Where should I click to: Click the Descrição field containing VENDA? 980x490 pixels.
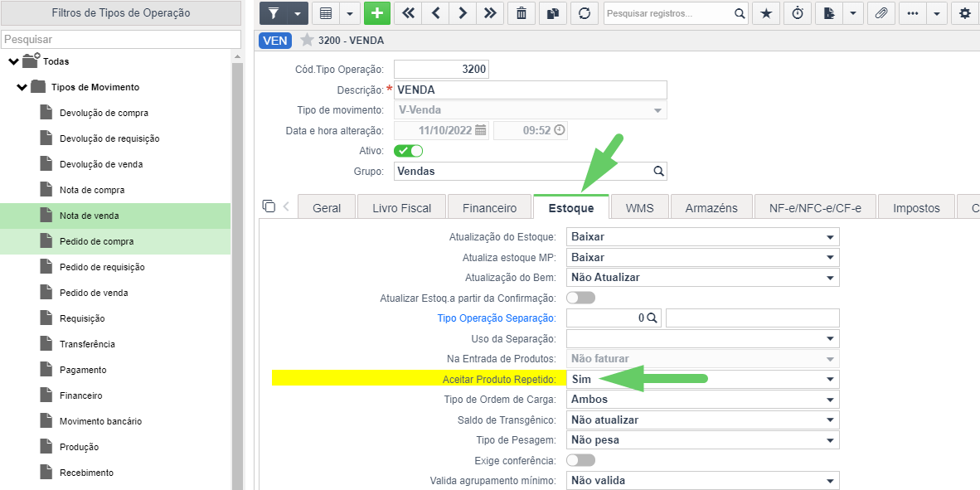click(x=530, y=90)
